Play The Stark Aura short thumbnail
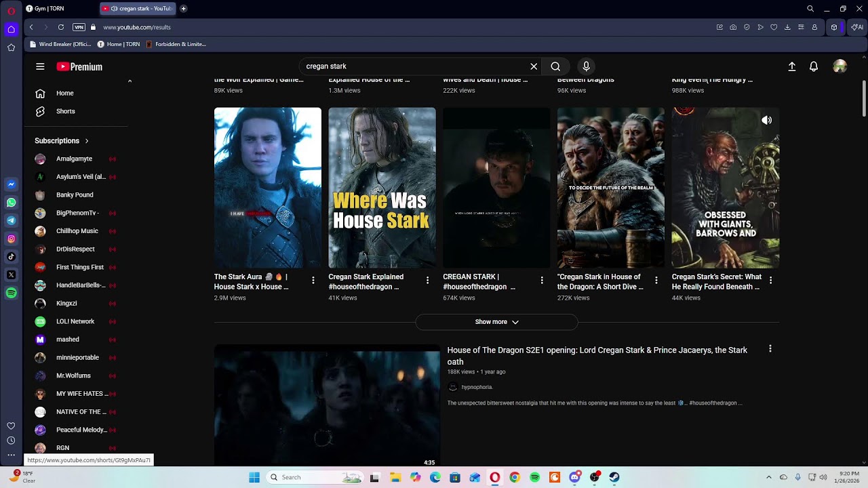The height and width of the screenshot is (488, 868). point(268,188)
